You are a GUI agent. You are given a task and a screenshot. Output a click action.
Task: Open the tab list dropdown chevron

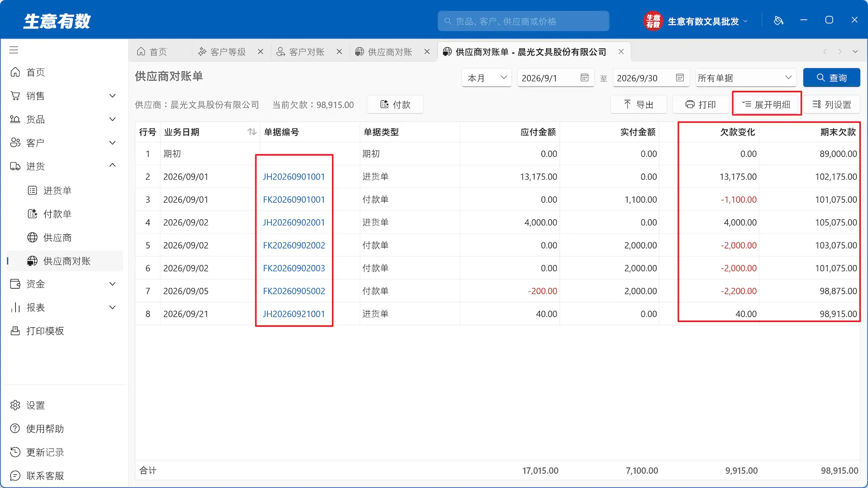click(x=855, y=52)
